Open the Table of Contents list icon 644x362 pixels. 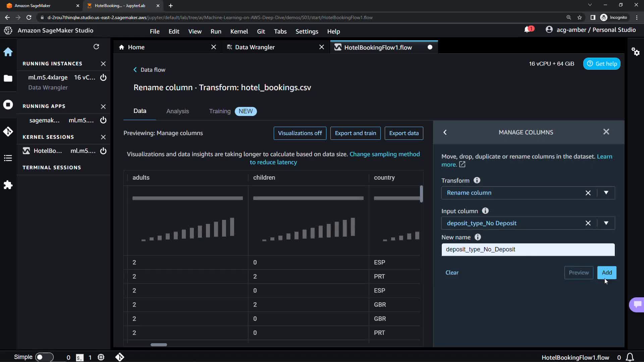click(8, 158)
